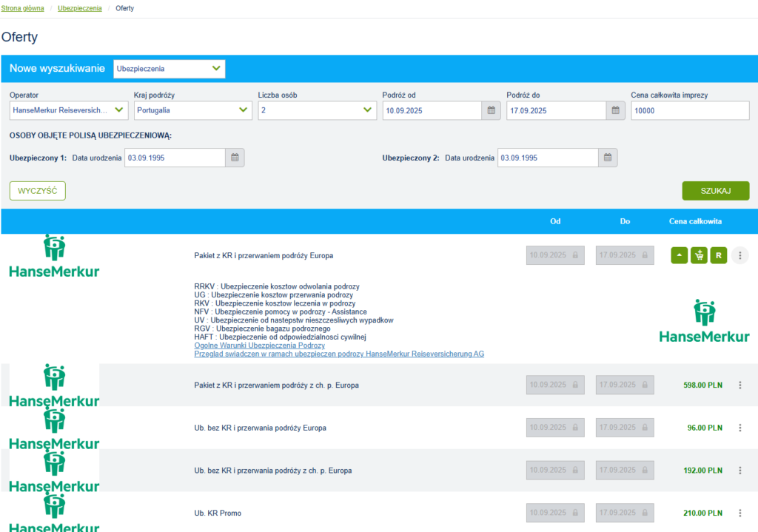Focus Ubezpieczony 1 birth date field
The width and height of the screenshot is (758, 532).
175,158
